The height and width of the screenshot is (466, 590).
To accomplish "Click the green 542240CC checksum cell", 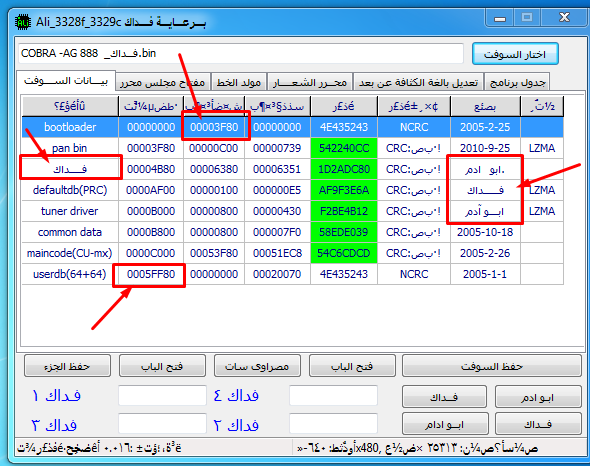I will pos(344,148).
